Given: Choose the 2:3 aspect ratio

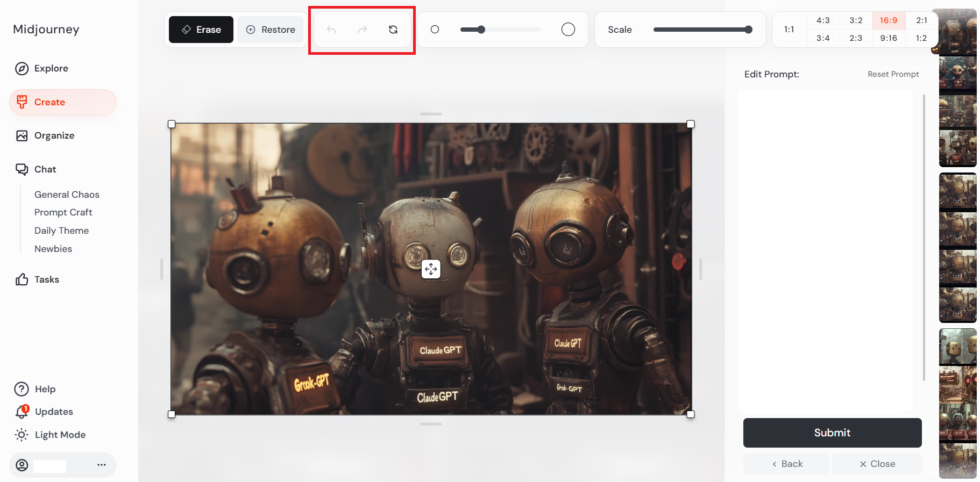Looking at the screenshot, I should [x=856, y=38].
